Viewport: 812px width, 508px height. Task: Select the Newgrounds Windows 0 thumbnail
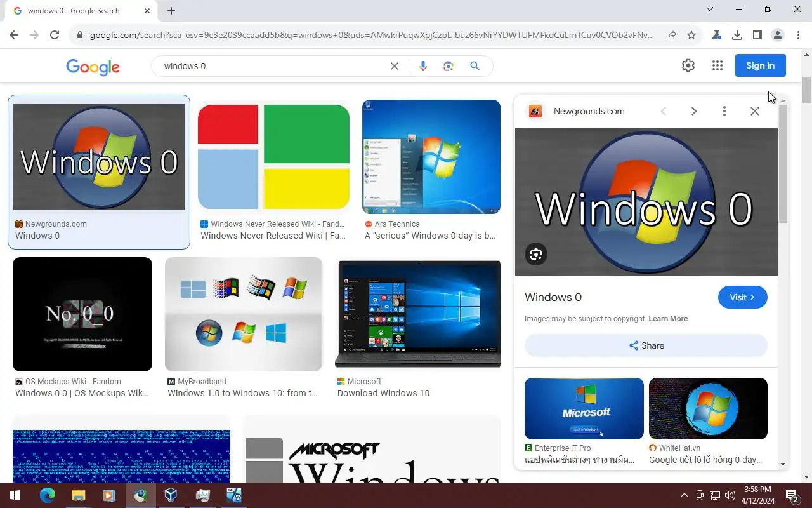[x=99, y=157]
